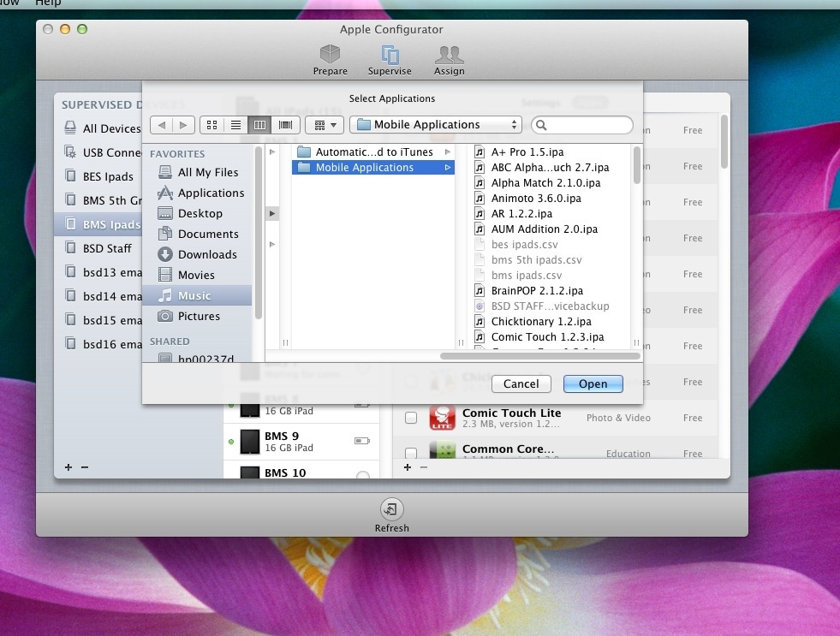The image size is (840, 636).
Task: Click the Cancel button
Action: pos(521,383)
